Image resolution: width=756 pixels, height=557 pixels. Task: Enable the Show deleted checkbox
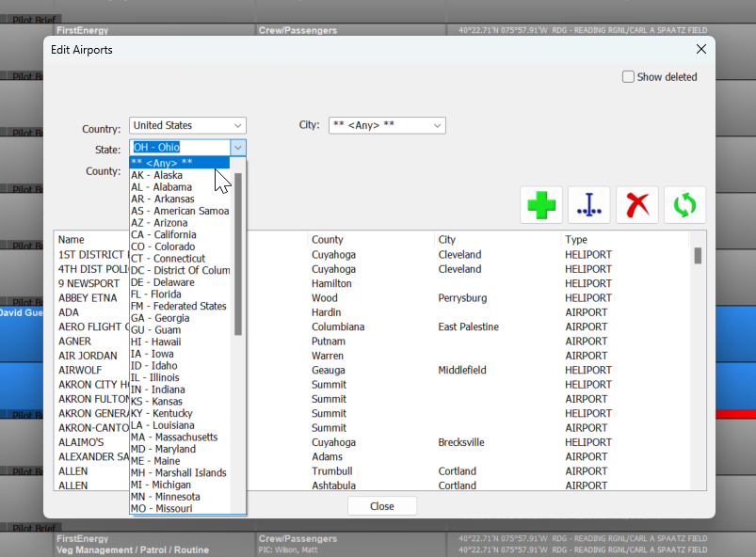click(628, 77)
